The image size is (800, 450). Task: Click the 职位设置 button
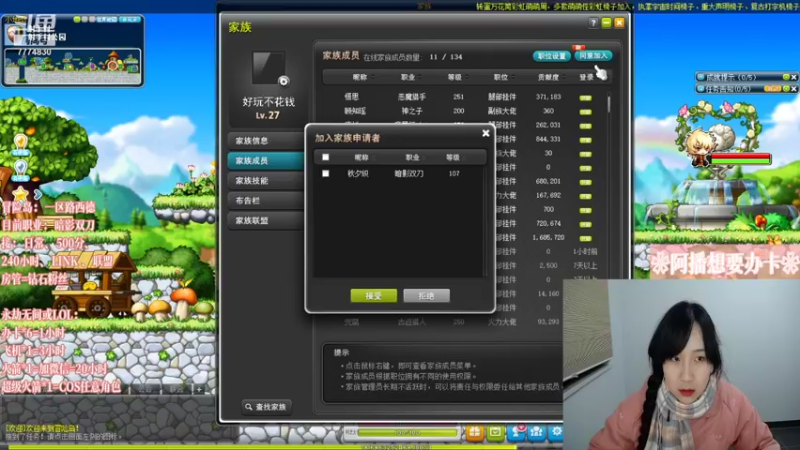tap(552, 56)
